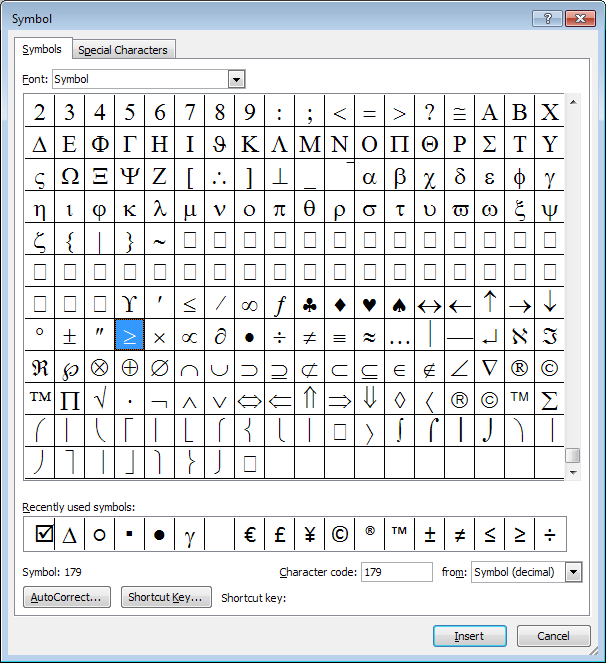Open the Font dropdown list

click(x=236, y=79)
